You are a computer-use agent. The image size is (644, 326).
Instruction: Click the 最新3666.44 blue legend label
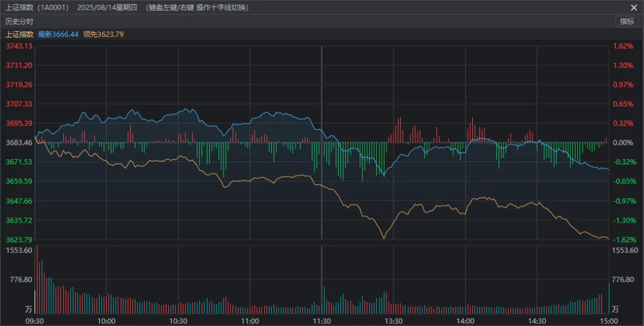[x=58, y=35]
